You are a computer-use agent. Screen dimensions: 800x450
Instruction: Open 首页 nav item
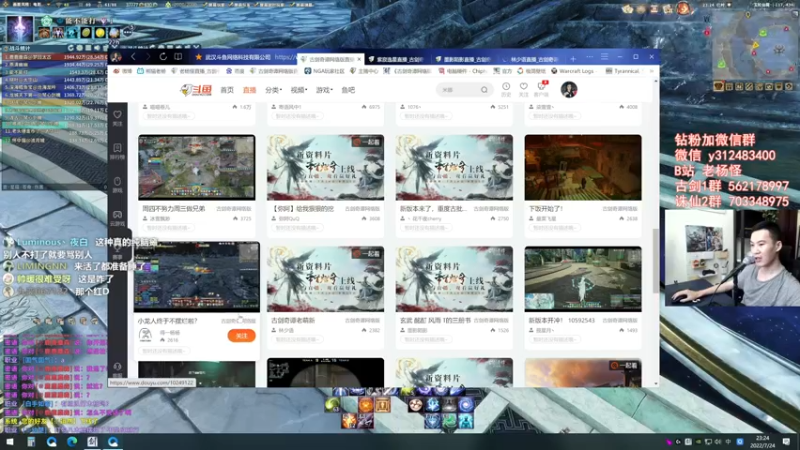tap(227, 90)
